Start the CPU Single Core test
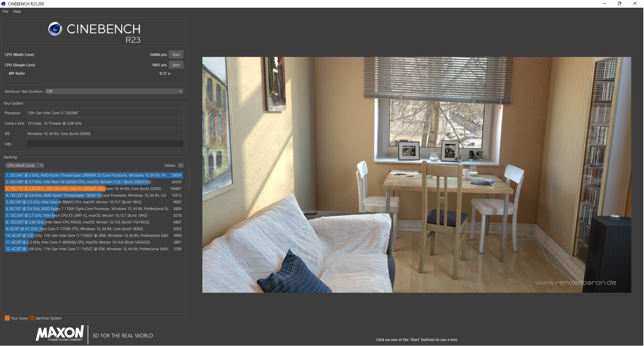 coord(176,65)
